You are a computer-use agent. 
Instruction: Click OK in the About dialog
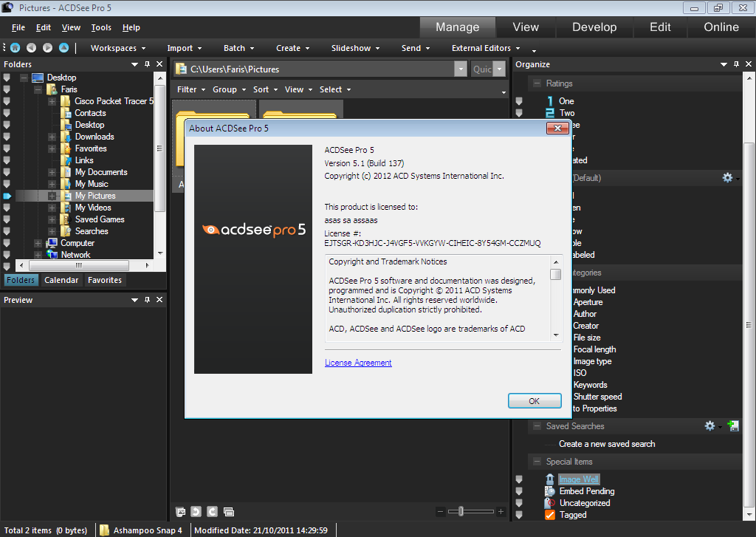(535, 400)
